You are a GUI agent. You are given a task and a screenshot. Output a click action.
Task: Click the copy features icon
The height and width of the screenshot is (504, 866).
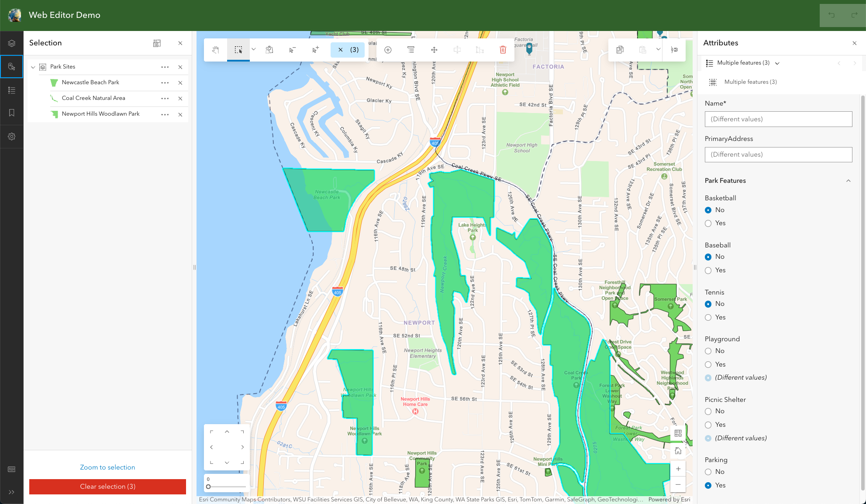point(620,50)
